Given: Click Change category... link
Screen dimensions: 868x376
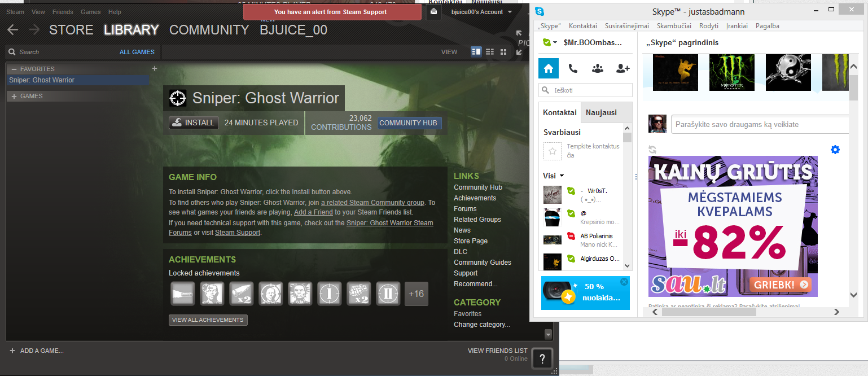Looking at the screenshot, I should [482, 325].
